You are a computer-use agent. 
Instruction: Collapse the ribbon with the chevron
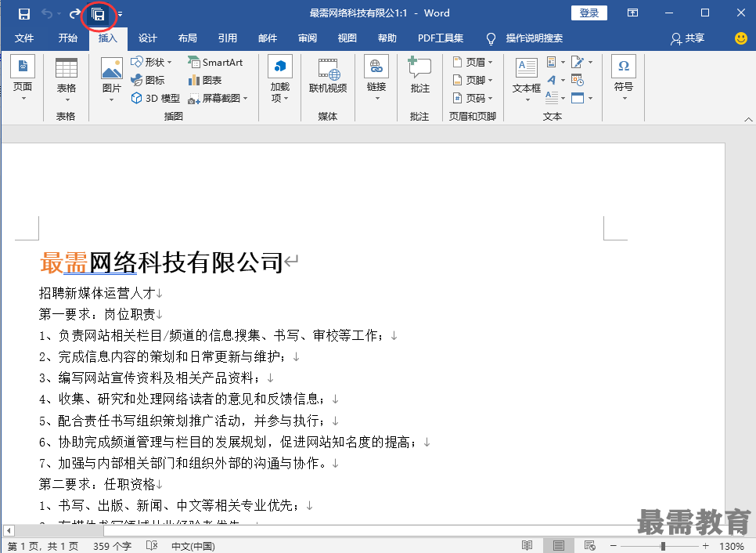[x=748, y=119]
